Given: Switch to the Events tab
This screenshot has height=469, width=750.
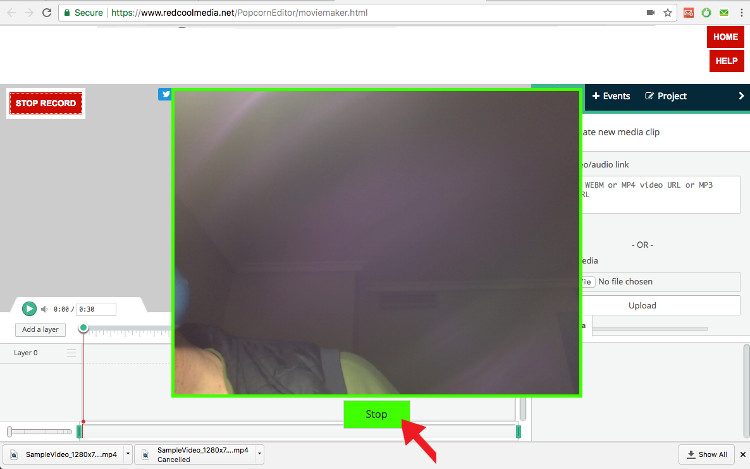Looking at the screenshot, I should [611, 96].
